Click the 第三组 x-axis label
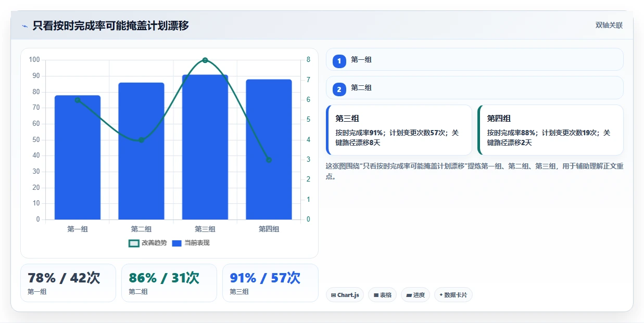The height and width of the screenshot is (323, 644). [x=205, y=229]
